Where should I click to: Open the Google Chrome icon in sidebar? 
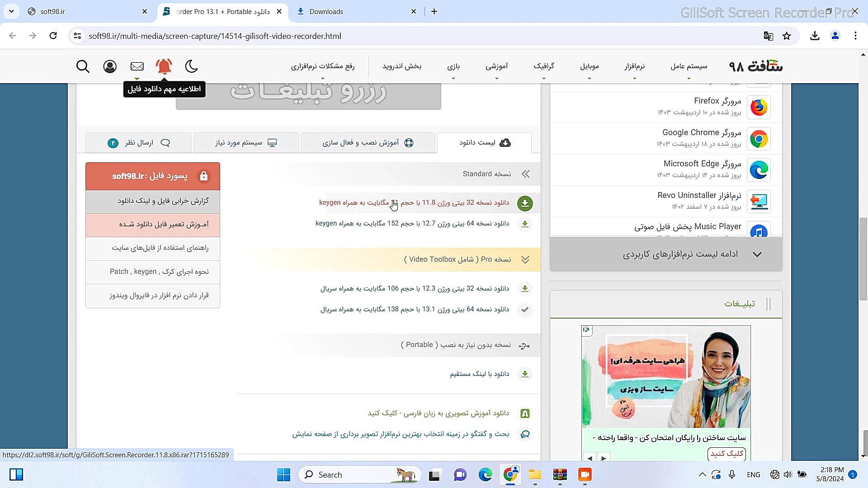tap(759, 139)
